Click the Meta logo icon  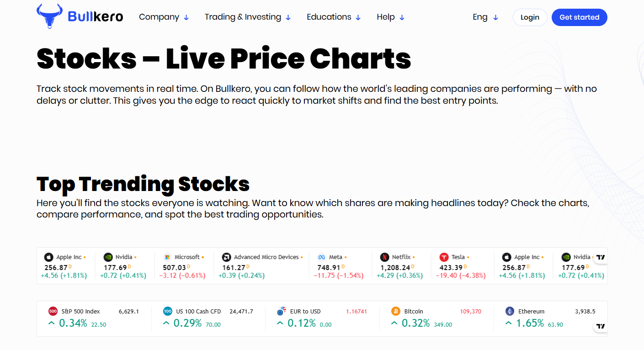click(321, 257)
